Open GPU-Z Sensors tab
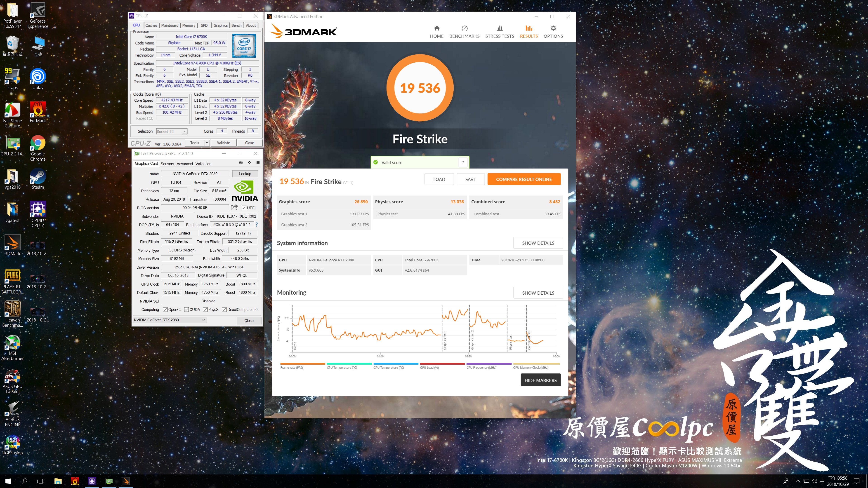This screenshot has width=868, height=488. pyautogui.click(x=167, y=164)
